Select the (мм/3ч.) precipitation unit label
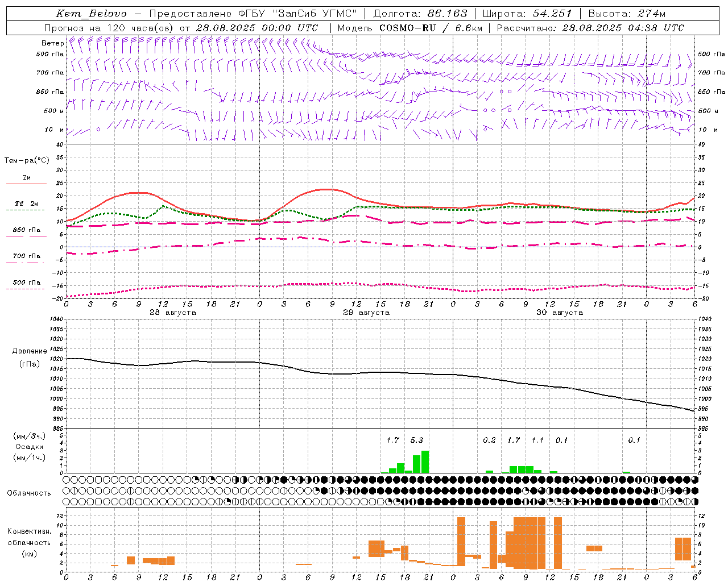The image size is (728, 582). coord(30,436)
